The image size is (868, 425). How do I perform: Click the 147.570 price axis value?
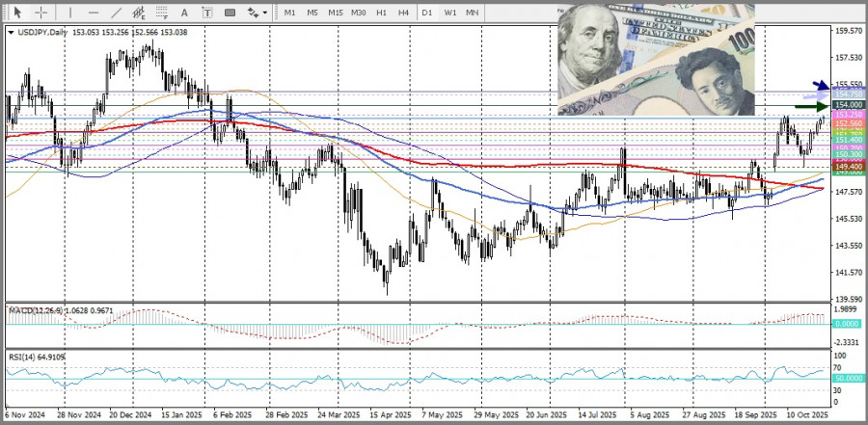[x=847, y=192]
